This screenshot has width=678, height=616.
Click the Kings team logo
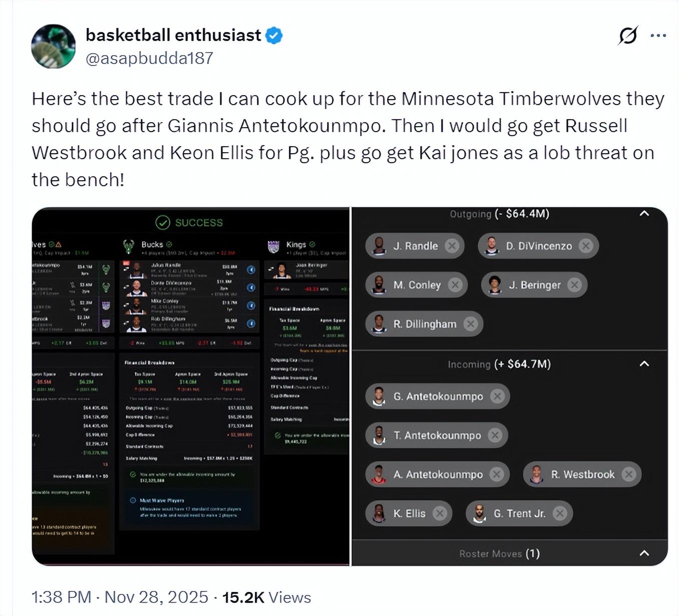[273, 246]
